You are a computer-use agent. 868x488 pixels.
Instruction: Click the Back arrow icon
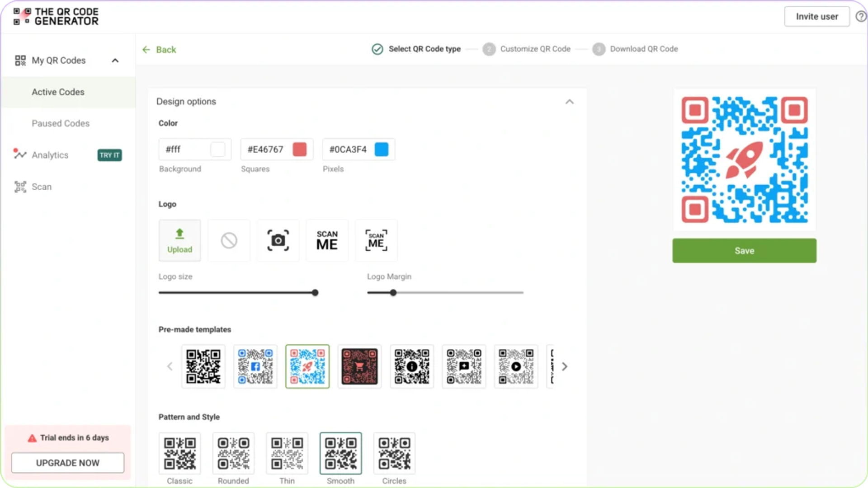tap(146, 50)
